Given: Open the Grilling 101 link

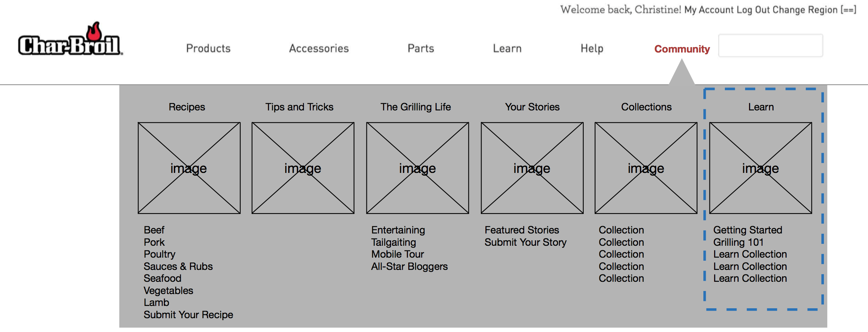Looking at the screenshot, I should click(x=738, y=242).
